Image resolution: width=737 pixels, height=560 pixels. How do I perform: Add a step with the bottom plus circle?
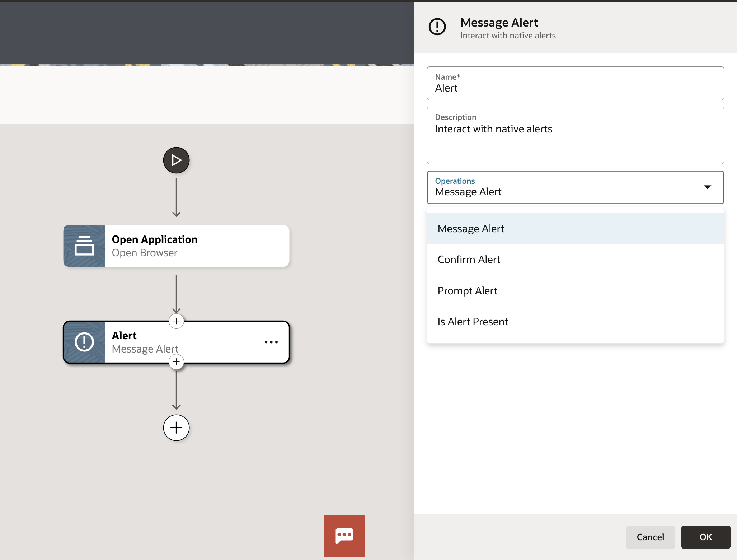coord(176,428)
